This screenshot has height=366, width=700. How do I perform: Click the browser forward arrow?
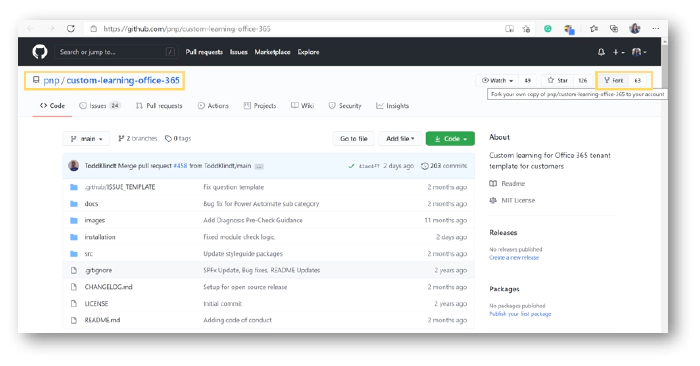coord(51,29)
